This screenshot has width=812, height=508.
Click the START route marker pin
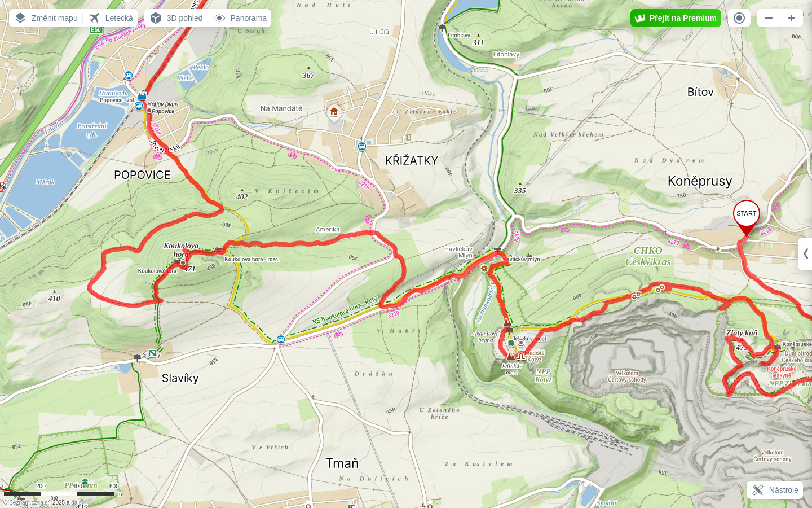(x=746, y=217)
